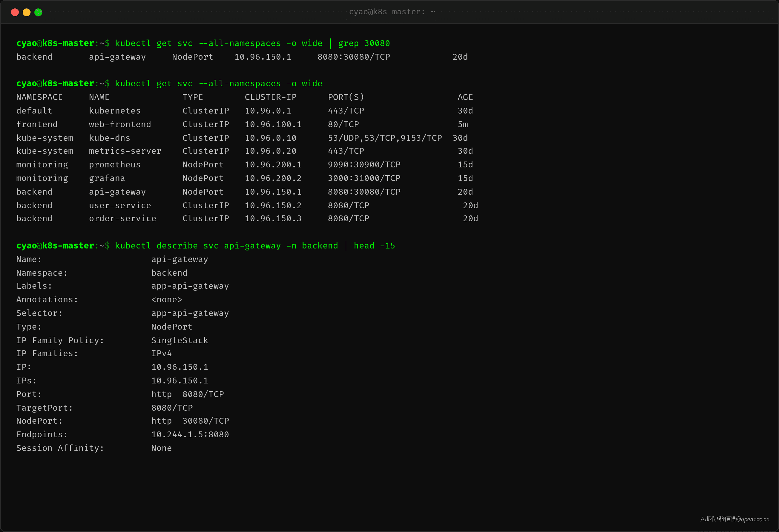Screen dimensions: 779x532
Task: Select the web-frontend service name
Action: [x=120, y=124]
